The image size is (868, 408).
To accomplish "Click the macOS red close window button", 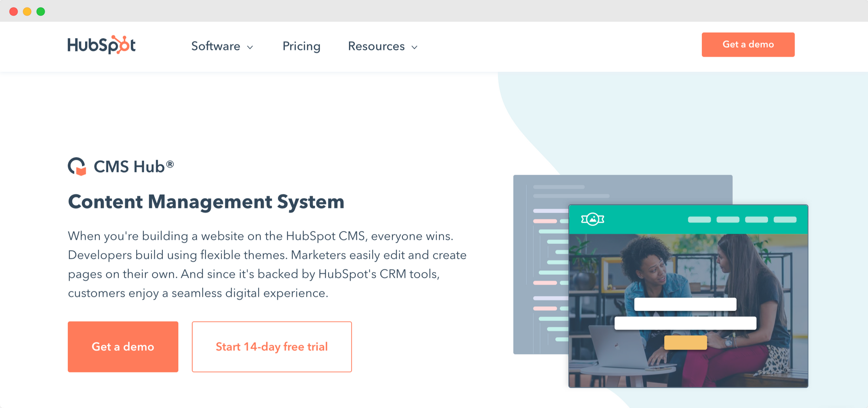I will tap(13, 11).
